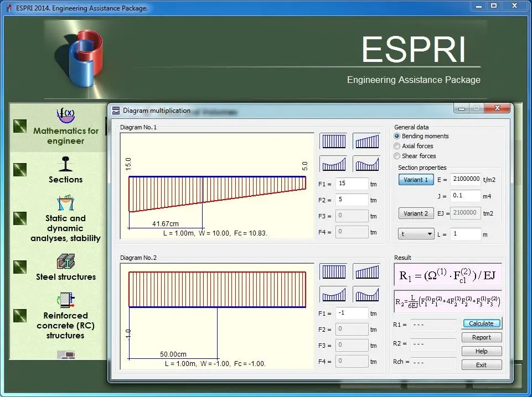
Task: Minimize the Diagram multiplication dialog
Action: (x=462, y=108)
